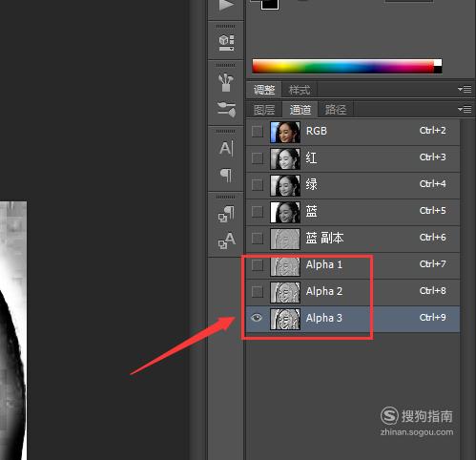476x460 pixels.
Task: Select the Alpha 1 channel thumbnail
Action: (285, 265)
